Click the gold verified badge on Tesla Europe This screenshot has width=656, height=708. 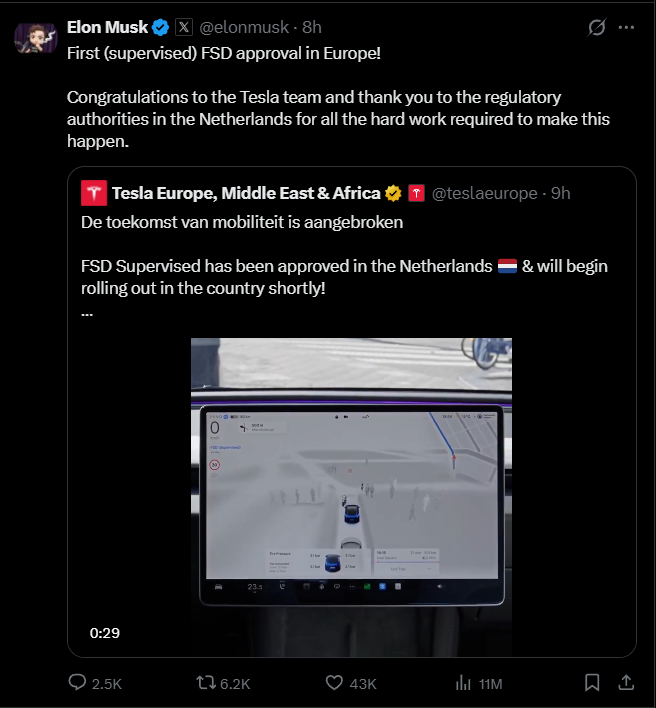coord(395,193)
